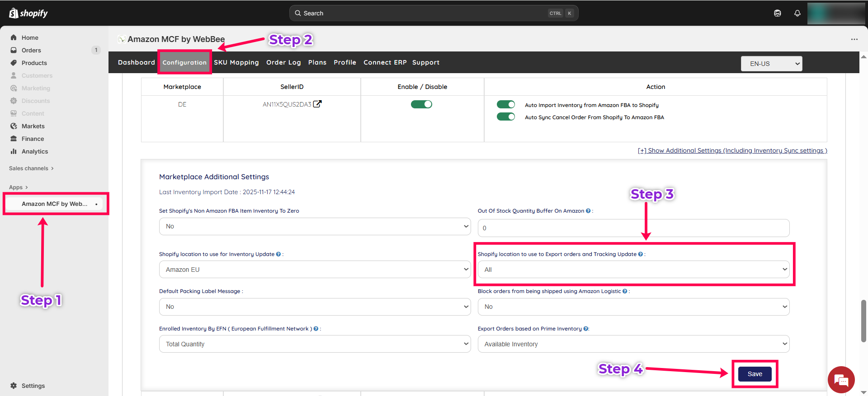Screen dimensions: 868x396
Task: Open the Export orders and Tracking Update location dropdown
Action: 633,270
